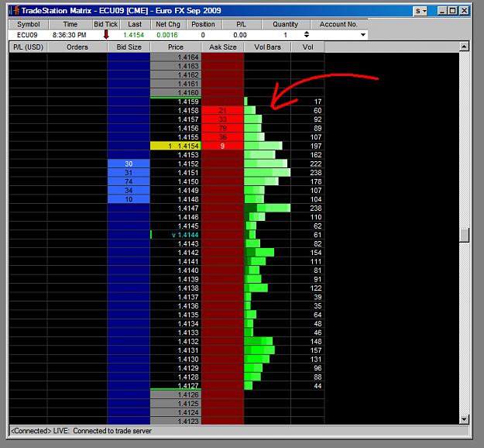Click the volume bar at price 1.4151
The width and height of the screenshot is (484, 448).
coord(267,173)
